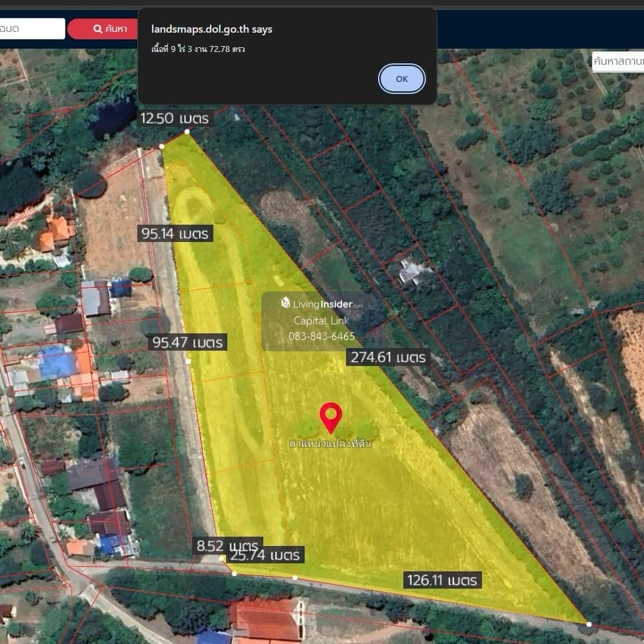Click the vertex dot under the 12.50 เมตร label
644x644 pixels.
point(187,132)
